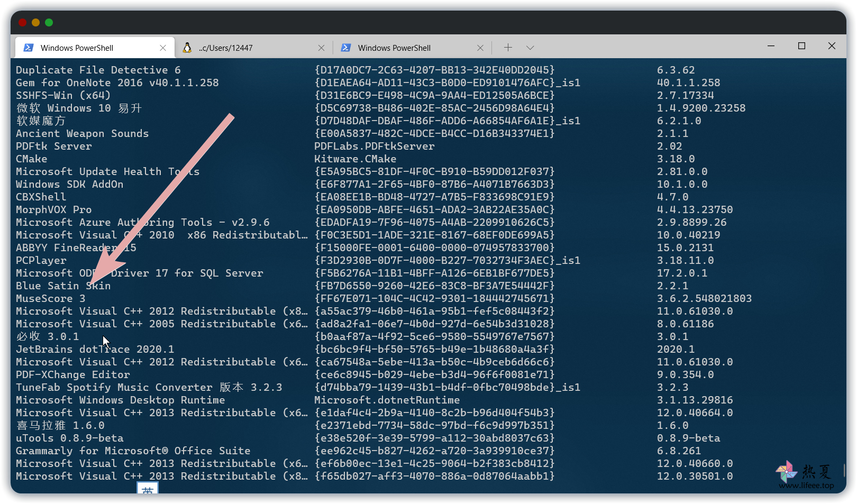
Task: Click the version "6.3.62"
Action: point(676,70)
